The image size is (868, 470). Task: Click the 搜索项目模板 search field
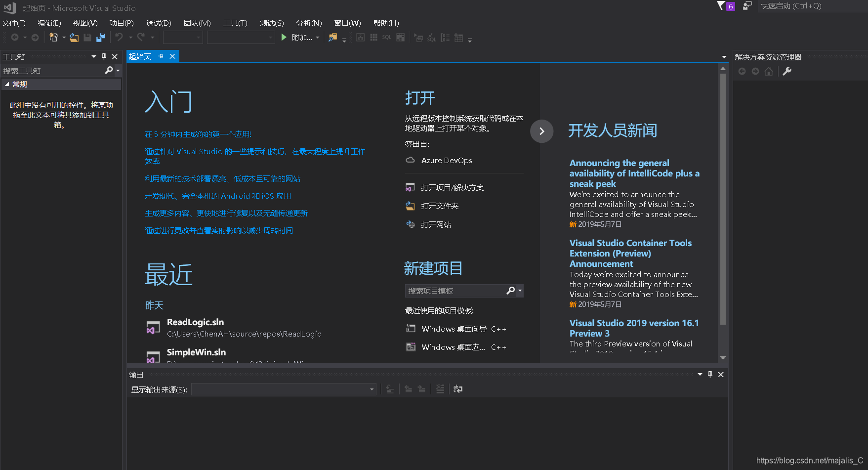[455, 291]
